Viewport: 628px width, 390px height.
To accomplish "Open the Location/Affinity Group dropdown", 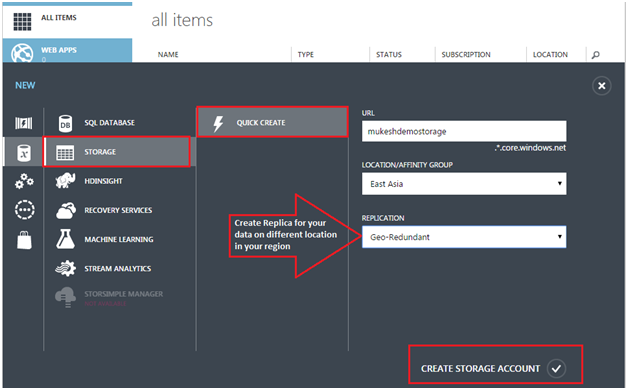I will 464,184.
